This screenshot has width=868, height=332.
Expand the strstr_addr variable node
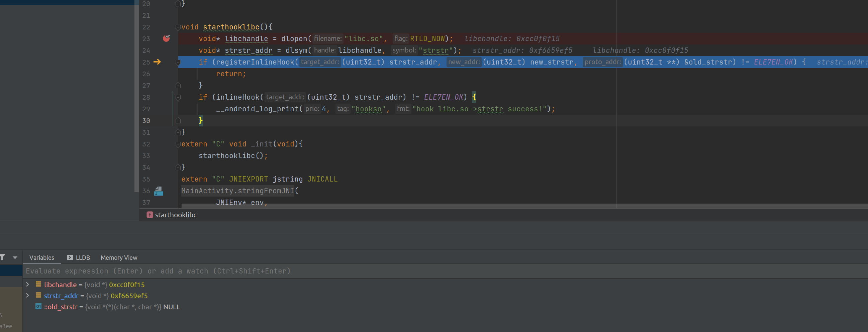(x=28, y=296)
